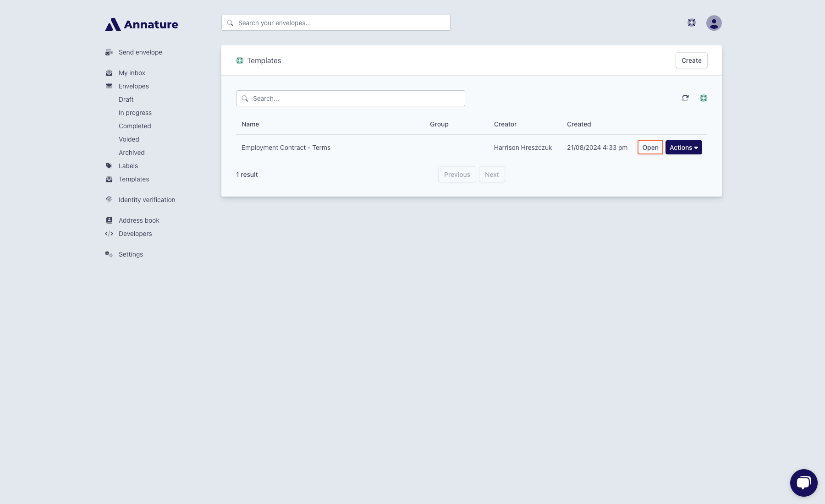Image resolution: width=825 pixels, height=504 pixels.
Task: Open Developers page
Action: [x=135, y=234]
